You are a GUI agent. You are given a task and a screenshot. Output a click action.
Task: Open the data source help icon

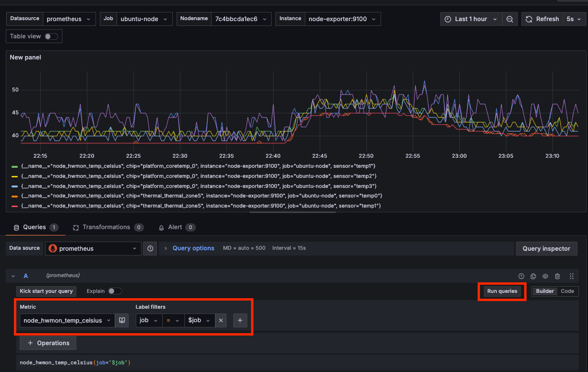(x=150, y=248)
